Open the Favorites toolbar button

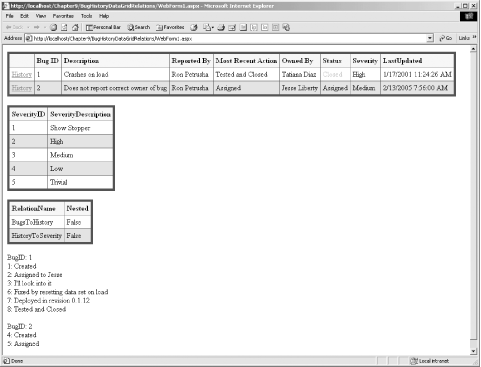(170, 27)
